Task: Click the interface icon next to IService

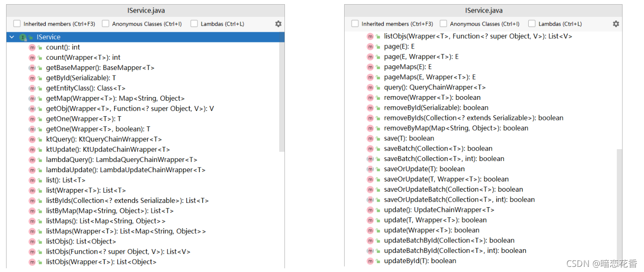Action: (x=22, y=37)
